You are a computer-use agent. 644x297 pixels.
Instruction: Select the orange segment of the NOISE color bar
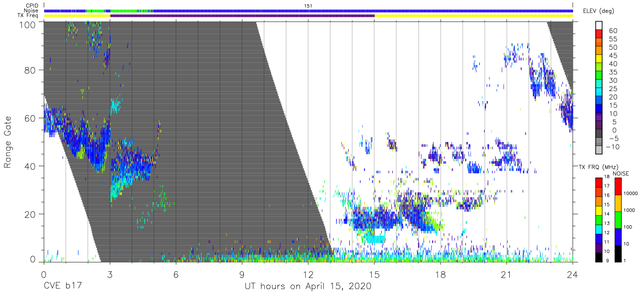(617, 203)
